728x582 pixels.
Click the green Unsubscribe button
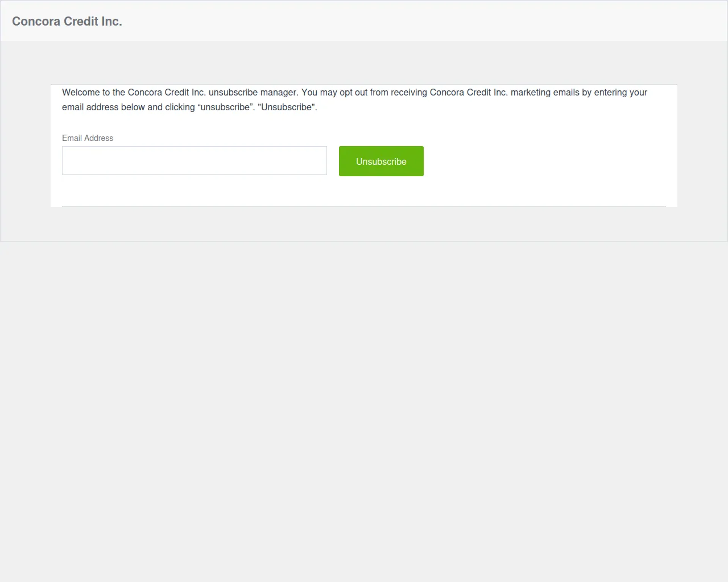[381, 161]
